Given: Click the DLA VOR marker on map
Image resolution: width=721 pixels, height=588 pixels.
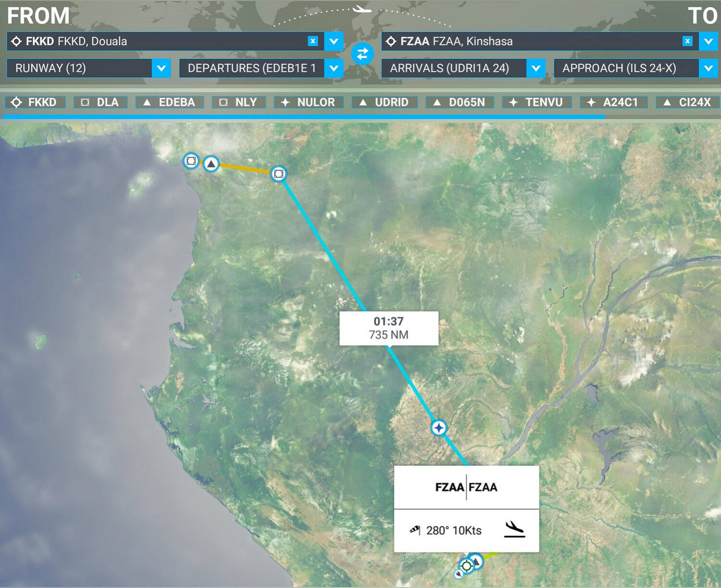Looking at the screenshot, I should click(191, 160).
